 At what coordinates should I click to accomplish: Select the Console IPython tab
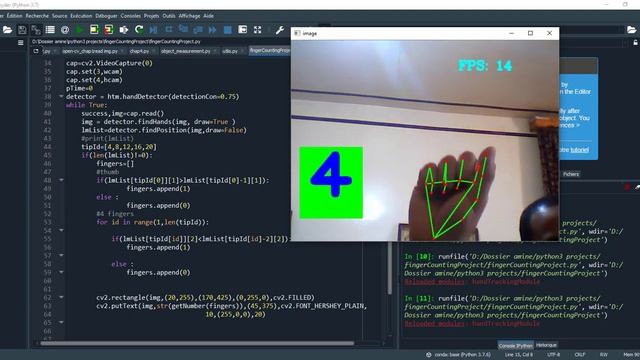[x=516, y=345]
